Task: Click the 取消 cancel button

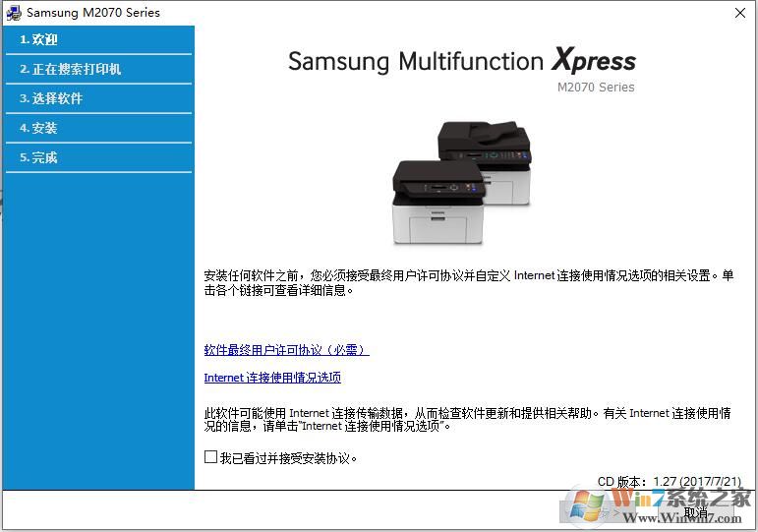Action: (x=697, y=511)
